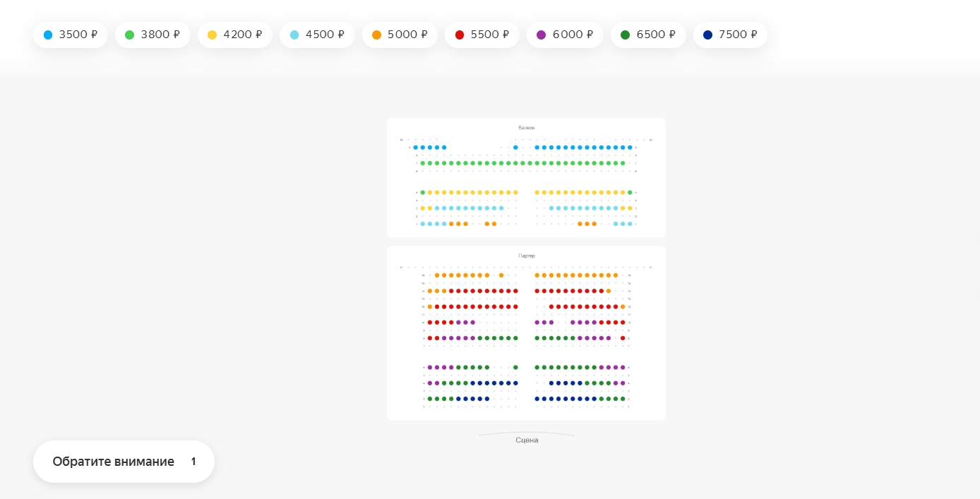The image size is (980, 499).
Task: Pick isolated green seat in parterre row 6, left block
Action: coord(515,367)
